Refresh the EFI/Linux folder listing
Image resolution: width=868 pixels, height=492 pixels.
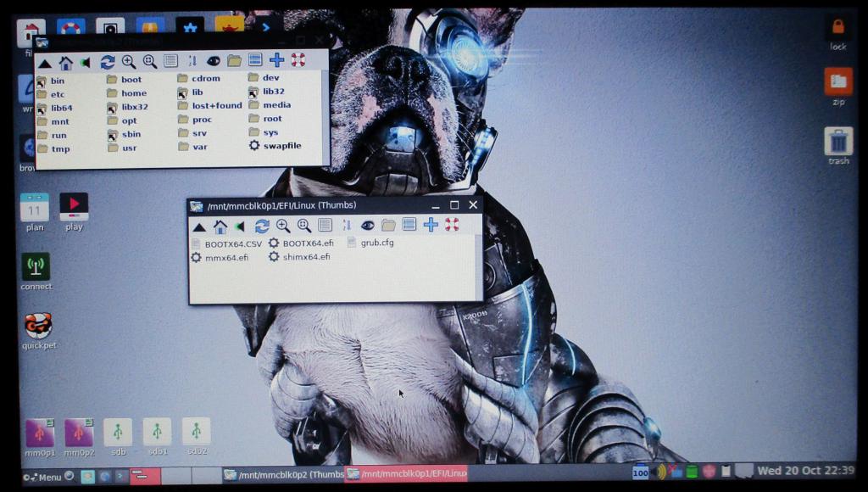tap(262, 226)
